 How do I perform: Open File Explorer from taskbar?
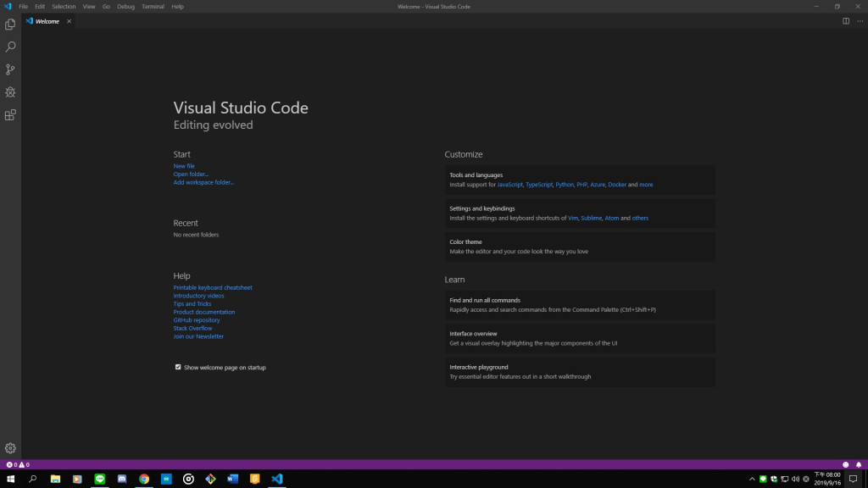click(x=55, y=480)
